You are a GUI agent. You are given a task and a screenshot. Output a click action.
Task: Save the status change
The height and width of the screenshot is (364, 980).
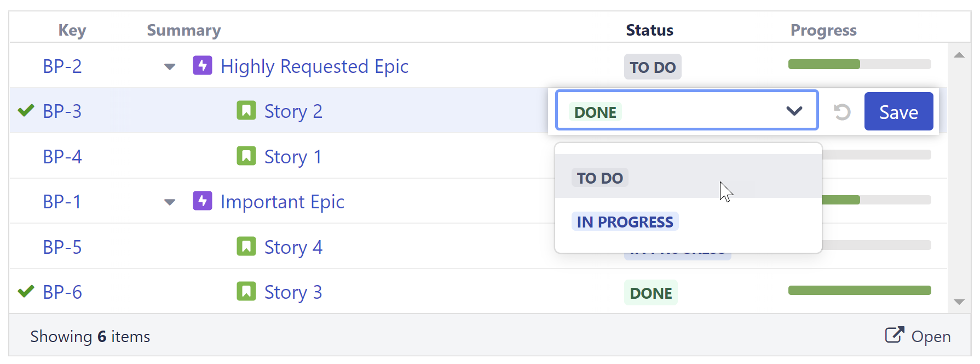[x=898, y=112]
